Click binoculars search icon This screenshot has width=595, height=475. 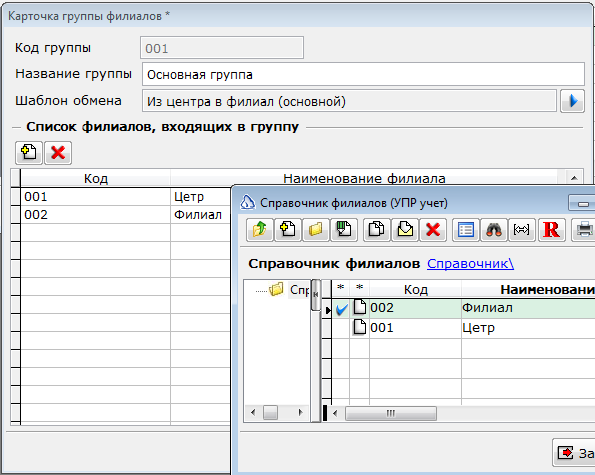point(494,230)
